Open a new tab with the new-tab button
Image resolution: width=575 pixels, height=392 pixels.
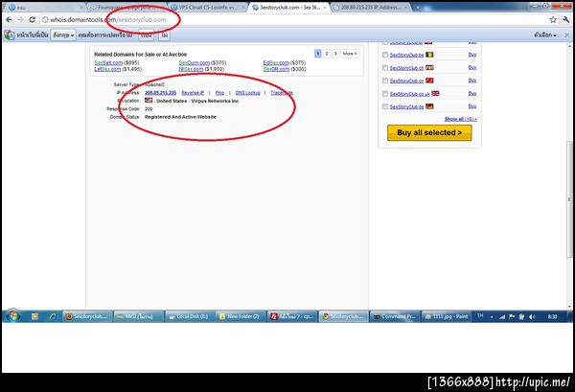click(418, 8)
